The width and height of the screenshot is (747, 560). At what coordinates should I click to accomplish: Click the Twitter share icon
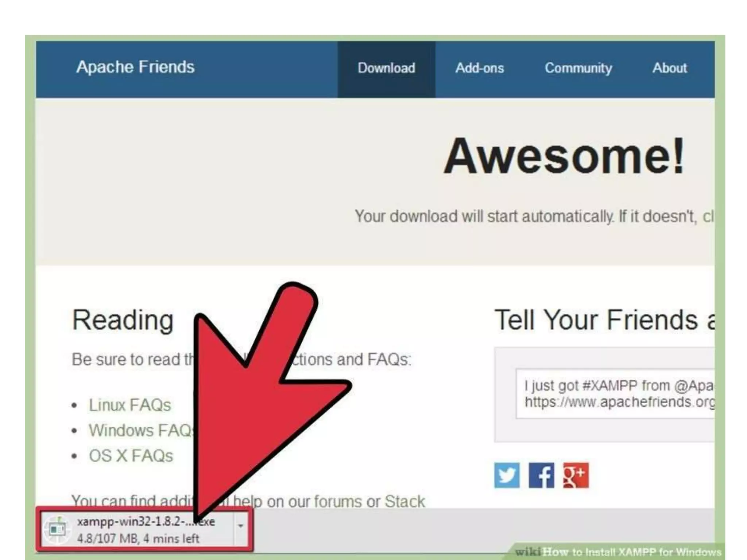[507, 475]
